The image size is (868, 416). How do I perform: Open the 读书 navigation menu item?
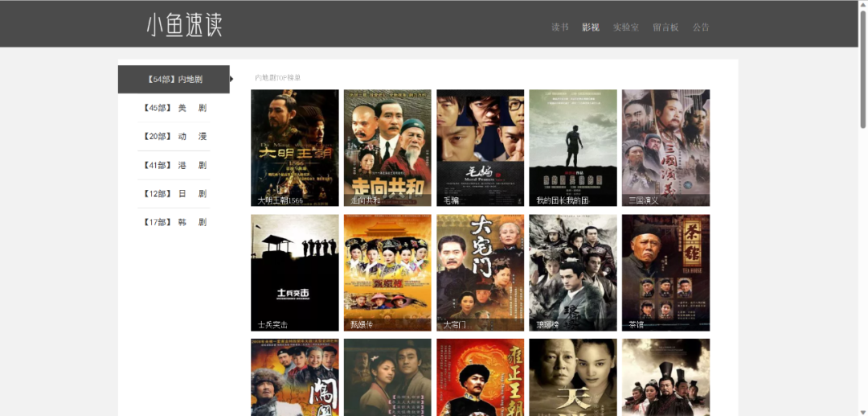(x=559, y=27)
